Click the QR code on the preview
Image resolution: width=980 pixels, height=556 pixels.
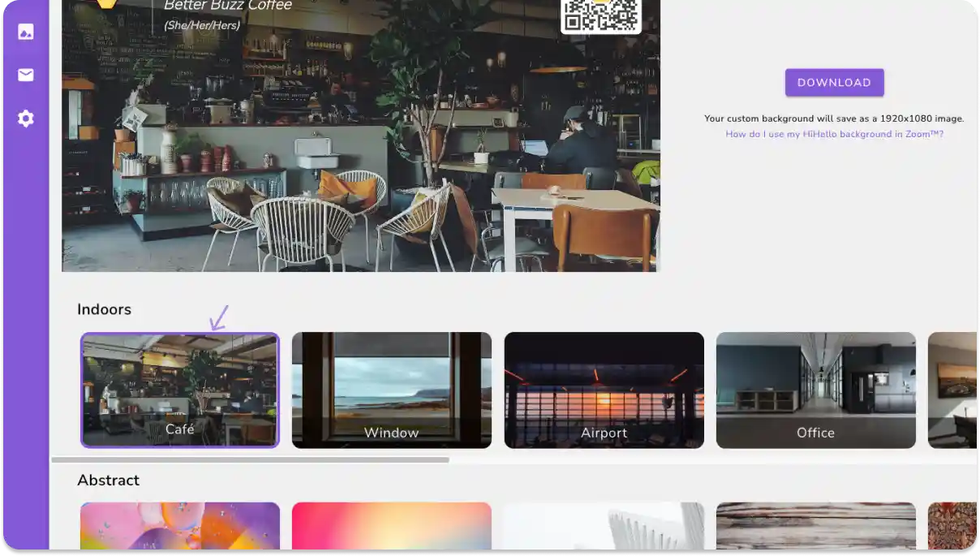601,15
